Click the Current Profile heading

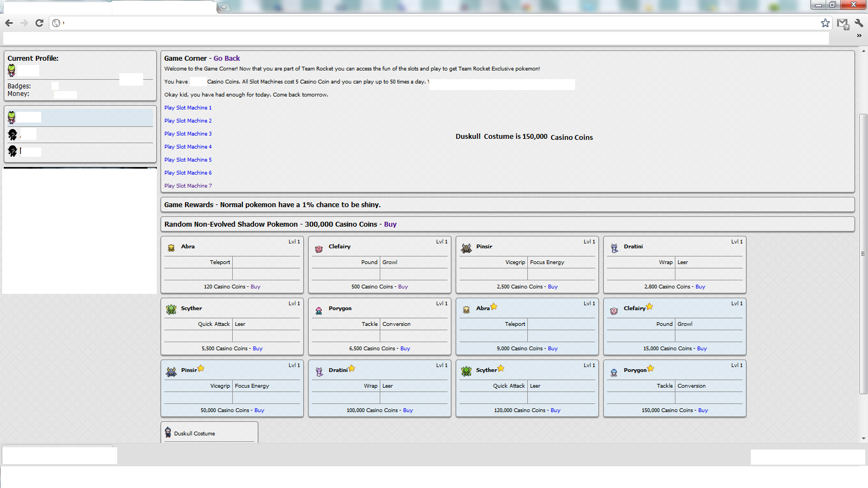tap(33, 59)
